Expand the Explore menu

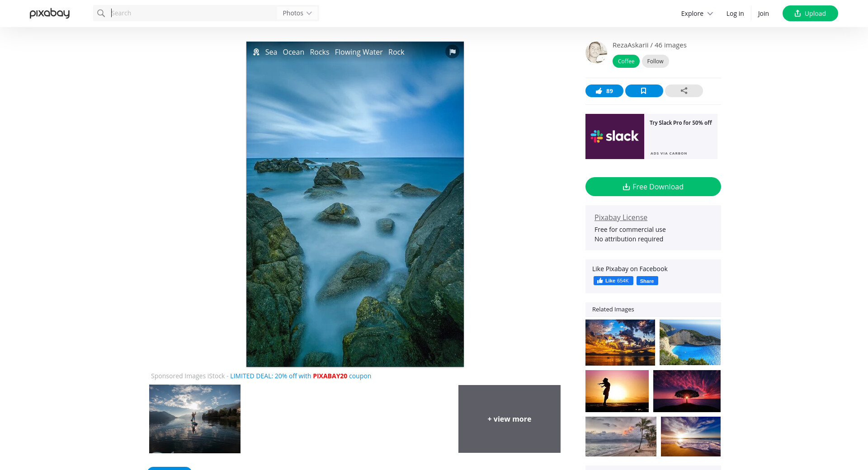(x=697, y=14)
